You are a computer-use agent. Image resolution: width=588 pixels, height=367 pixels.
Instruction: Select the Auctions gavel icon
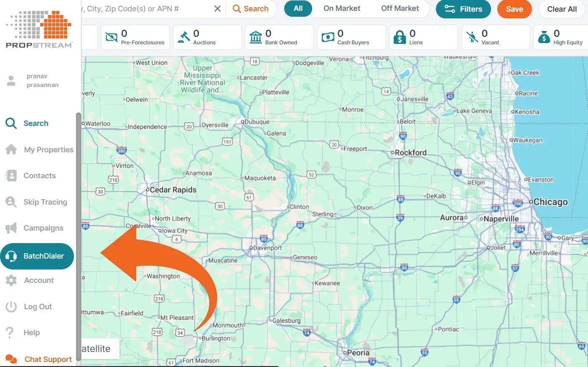(x=183, y=37)
